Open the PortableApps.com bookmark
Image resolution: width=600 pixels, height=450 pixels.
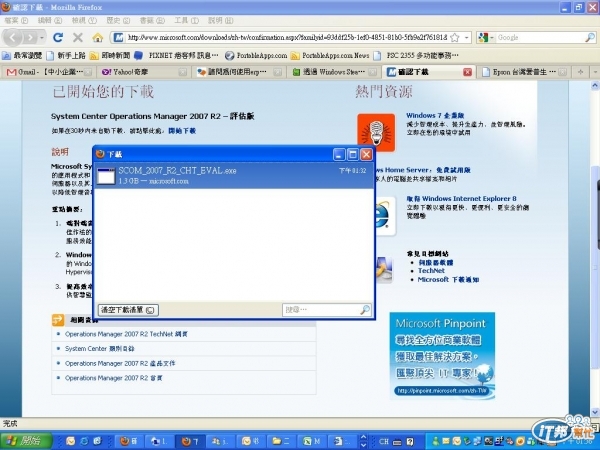[256, 55]
